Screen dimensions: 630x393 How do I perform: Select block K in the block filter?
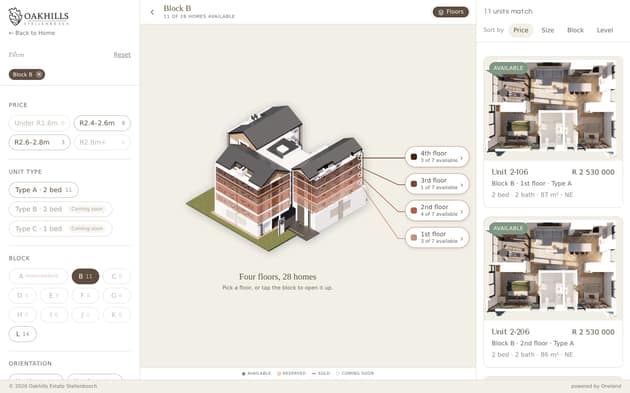click(x=117, y=315)
